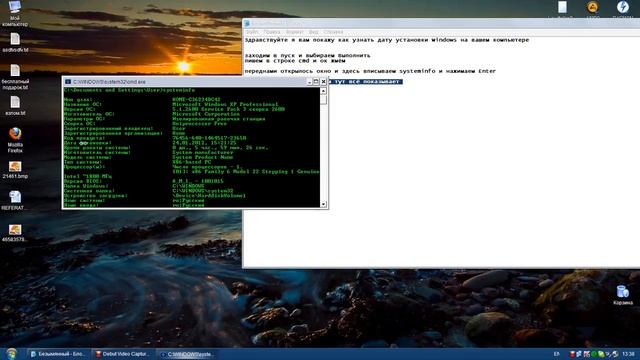Click the cmd window scroll-down arrow
The image size is (640, 360).
click(x=324, y=204)
